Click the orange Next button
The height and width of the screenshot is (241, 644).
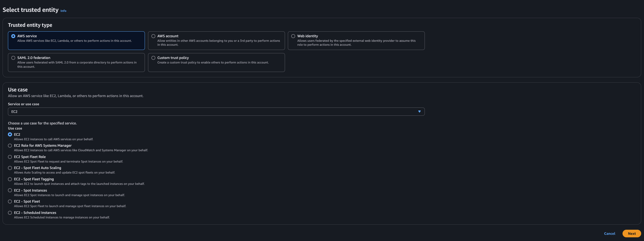click(632, 234)
